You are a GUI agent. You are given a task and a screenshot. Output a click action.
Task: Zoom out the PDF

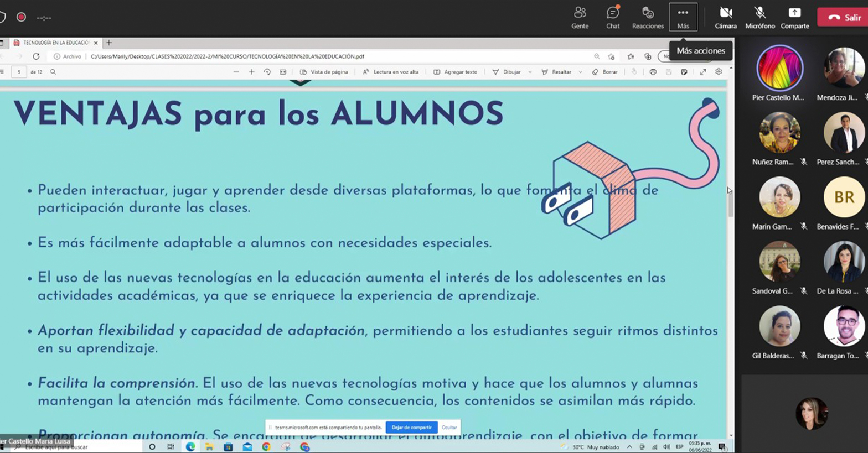tap(236, 72)
